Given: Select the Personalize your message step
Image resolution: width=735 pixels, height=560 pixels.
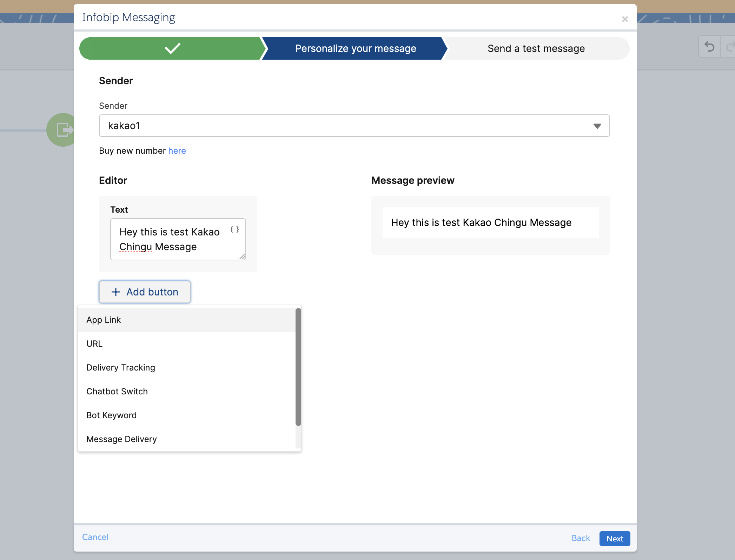Looking at the screenshot, I should coord(355,48).
